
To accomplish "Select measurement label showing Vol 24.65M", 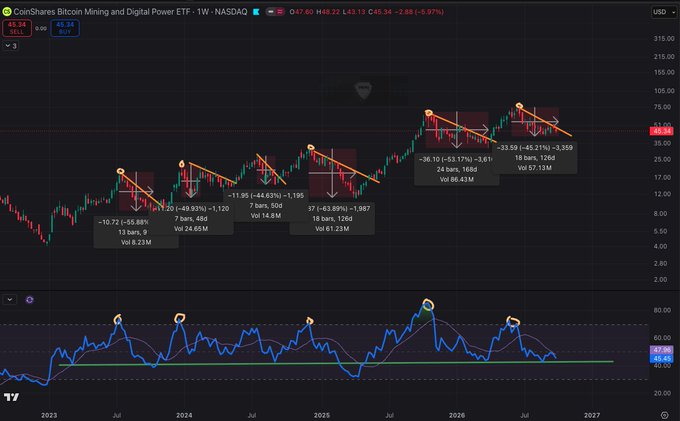I will pyautogui.click(x=191, y=219).
